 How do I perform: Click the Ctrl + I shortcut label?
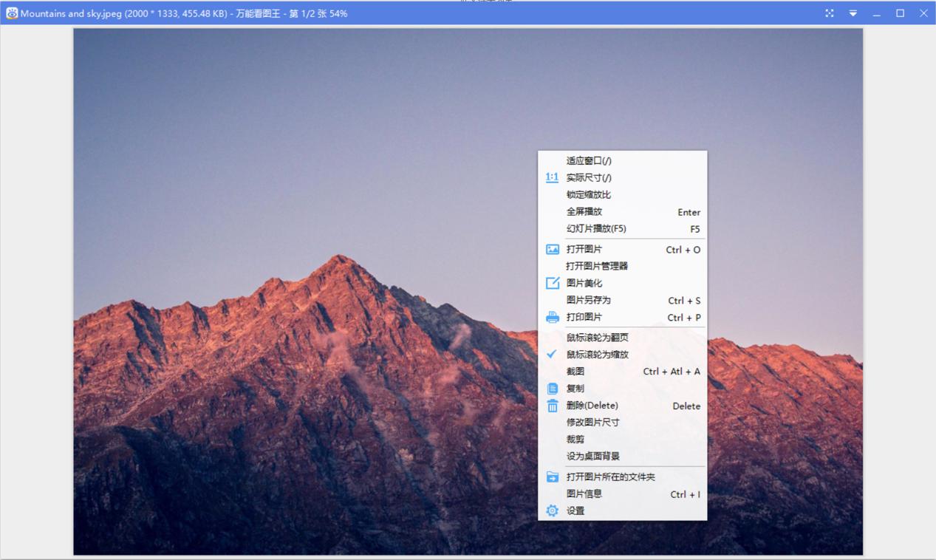click(686, 495)
